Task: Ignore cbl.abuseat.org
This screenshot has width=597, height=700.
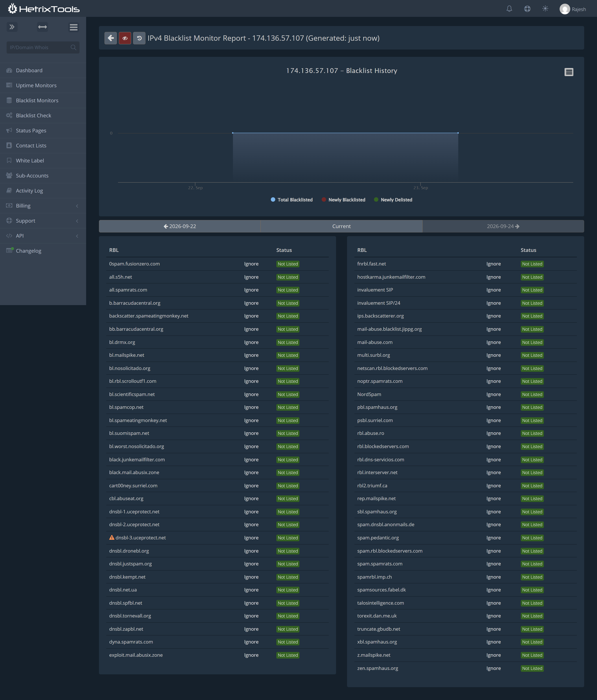Action: coord(251,498)
